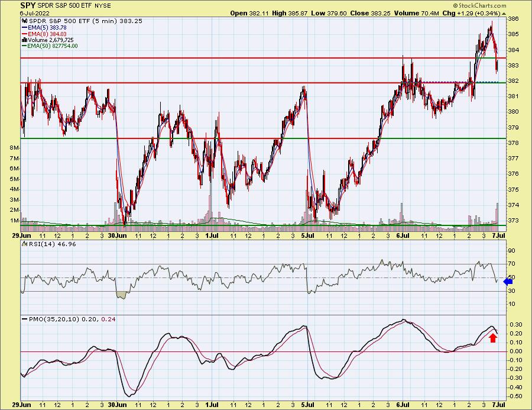Click the red EMA(8) legend line swatch

(24, 34)
